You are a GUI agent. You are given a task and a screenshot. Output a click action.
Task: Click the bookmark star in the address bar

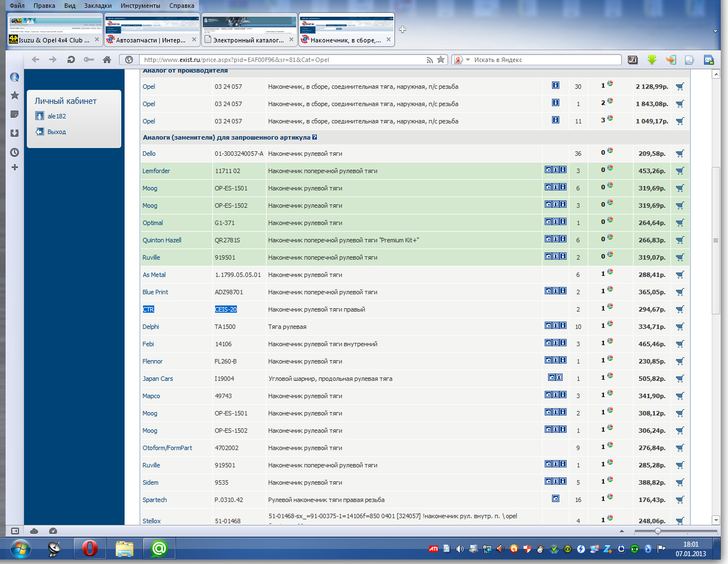(x=441, y=60)
